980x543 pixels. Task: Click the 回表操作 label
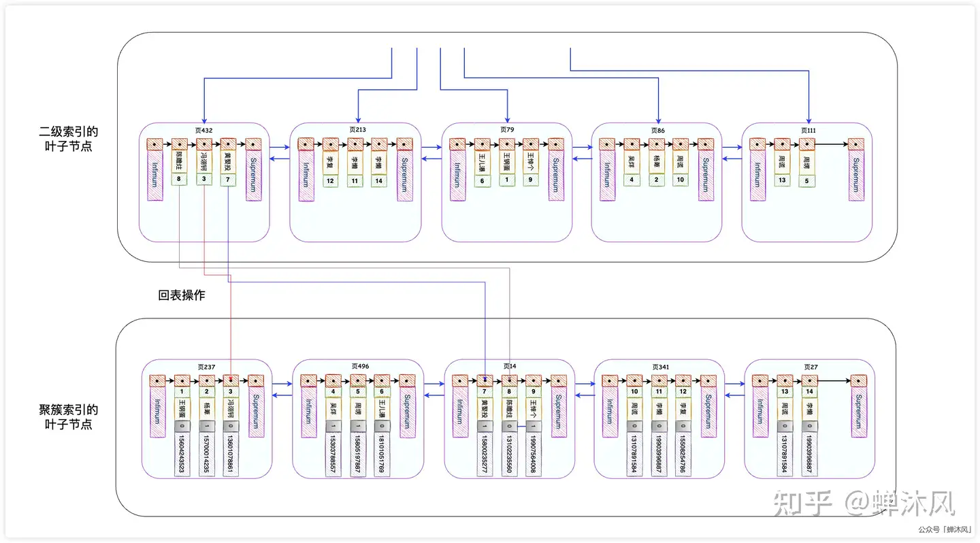pyautogui.click(x=182, y=295)
